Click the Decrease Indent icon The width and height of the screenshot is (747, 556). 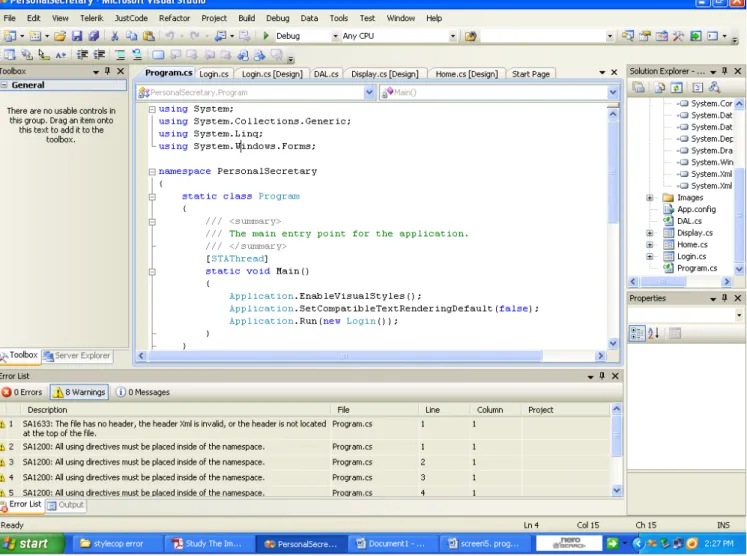(x=82, y=55)
